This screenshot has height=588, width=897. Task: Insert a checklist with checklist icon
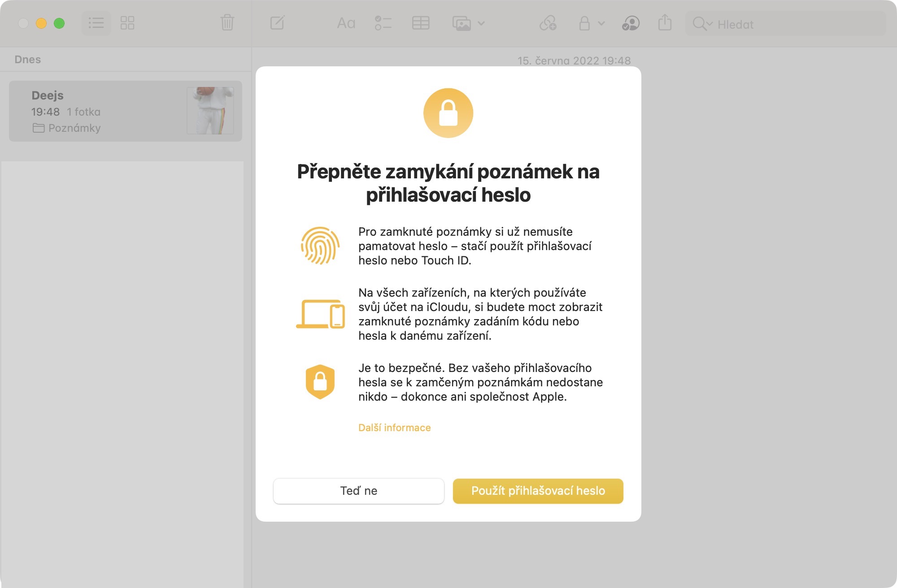point(383,23)
